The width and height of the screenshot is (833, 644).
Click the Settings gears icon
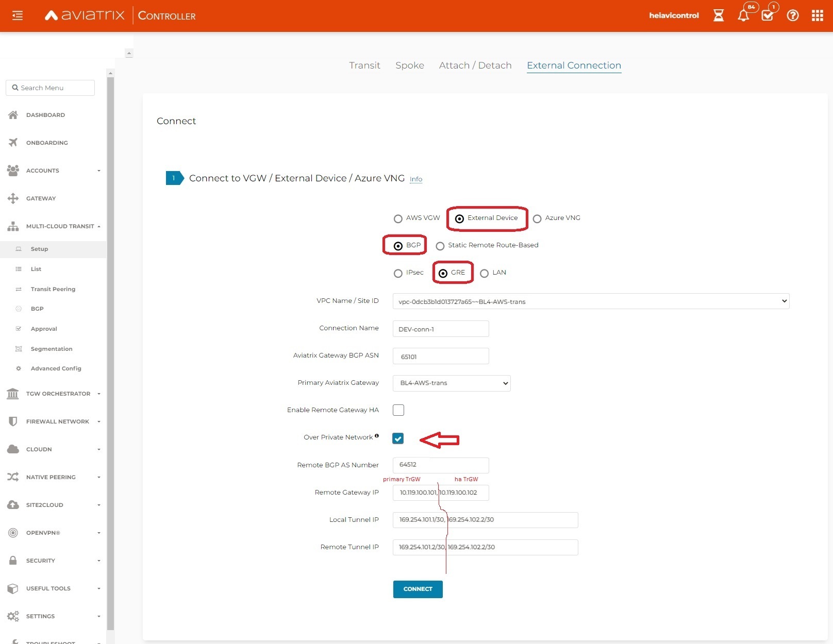13,616
